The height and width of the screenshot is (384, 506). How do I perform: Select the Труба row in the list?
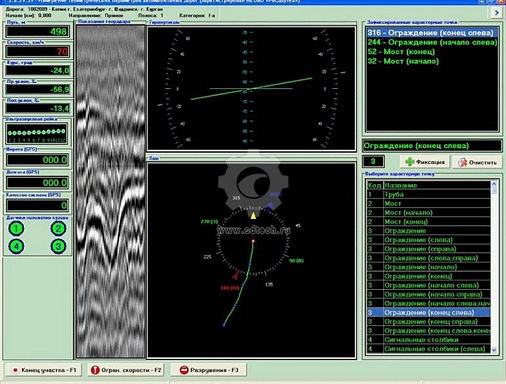pyautogui.click(x=429, y=194)
